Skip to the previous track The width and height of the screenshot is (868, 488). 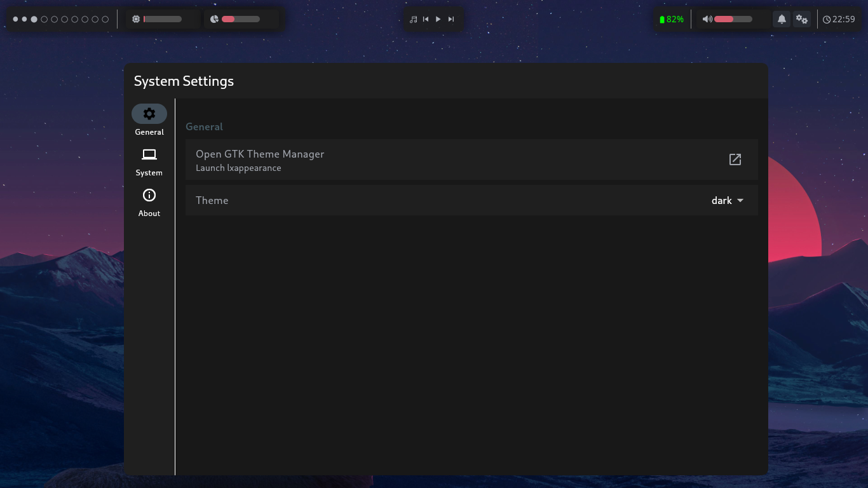click(x=426, y=20)
